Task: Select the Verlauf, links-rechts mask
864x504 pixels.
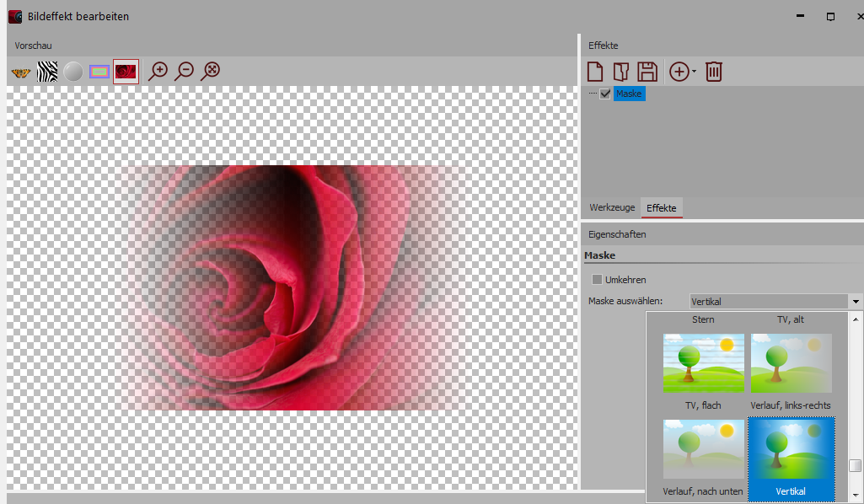Action: coord(791,363)
